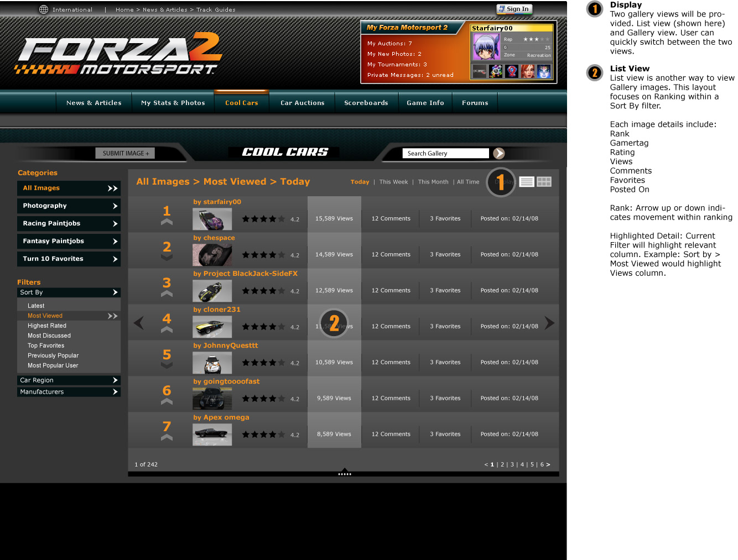Open My Stats & Photos tab
Viewport: 738px width, 560px height.
point(173,103)
